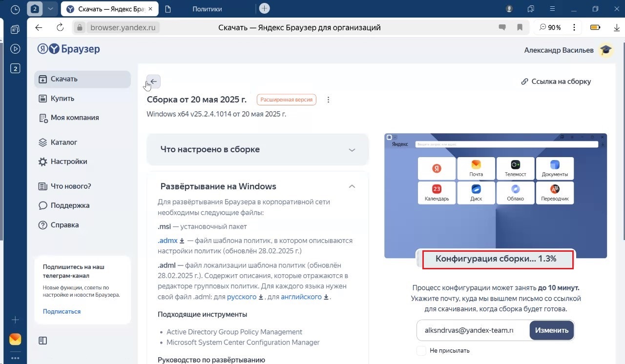The image size is (625, 364).
Task: Open the Купить section in the sidebar
Action: coord(83,99)
